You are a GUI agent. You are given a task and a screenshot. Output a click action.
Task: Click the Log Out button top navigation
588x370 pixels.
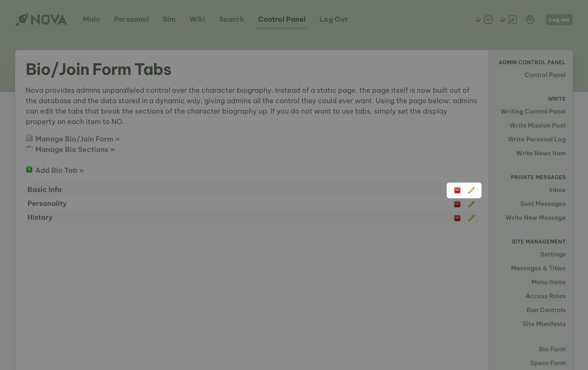[x=333, y=19]
